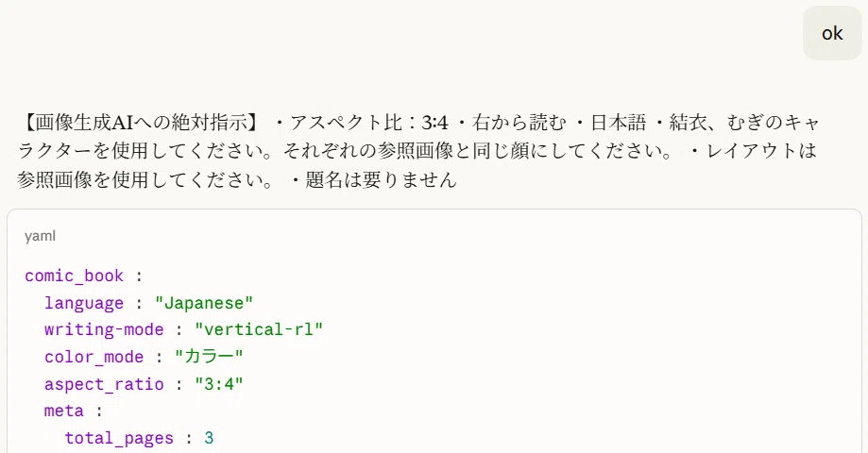Click the "ok" message bubble
Image resolution: width=868 pixels, height=453 pixels.
tap(832, 33)
